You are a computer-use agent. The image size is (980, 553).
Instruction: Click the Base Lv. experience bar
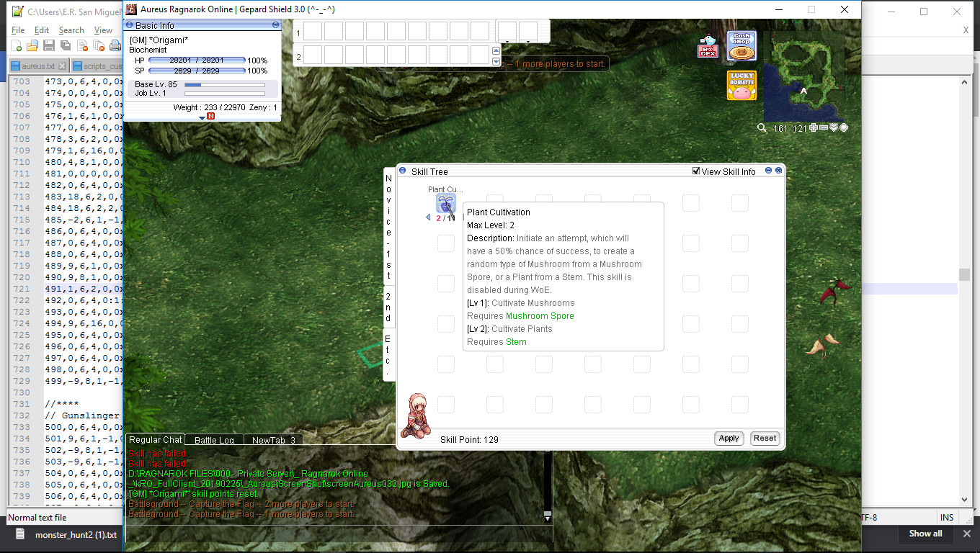[x=225, y=84]
